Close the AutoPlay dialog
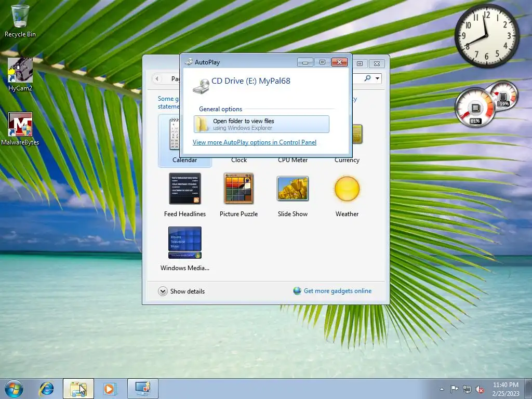 (339, 62)
